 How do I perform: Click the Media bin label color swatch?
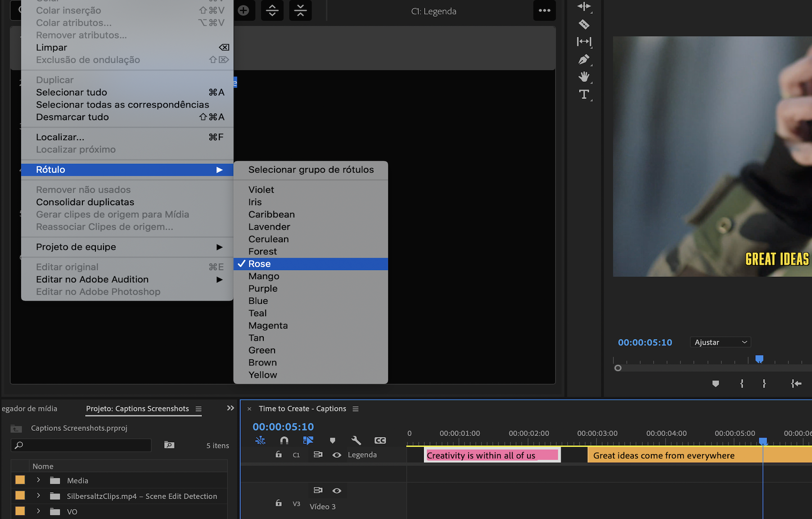click(x=20, y=480)
